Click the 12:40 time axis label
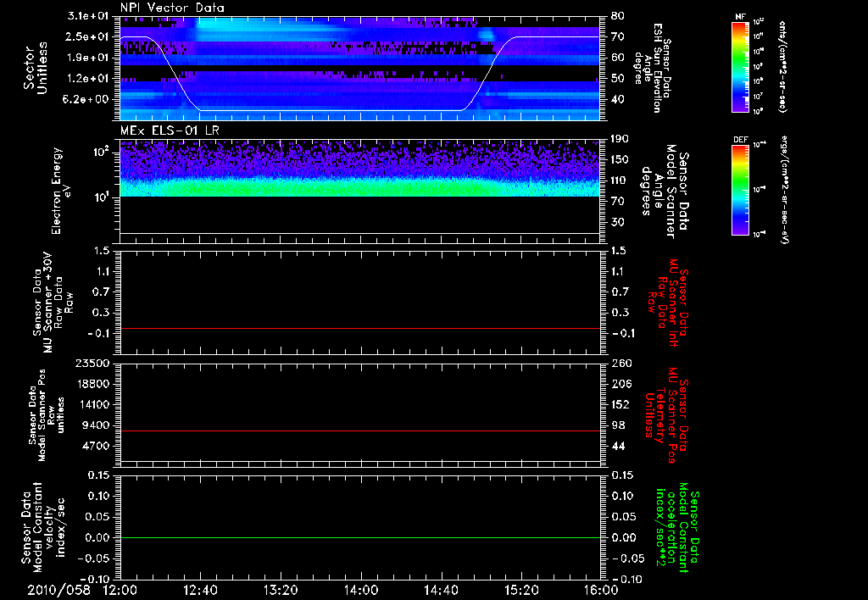The width and height of the screenshot is (868, 600). click(x=200, y=590)
